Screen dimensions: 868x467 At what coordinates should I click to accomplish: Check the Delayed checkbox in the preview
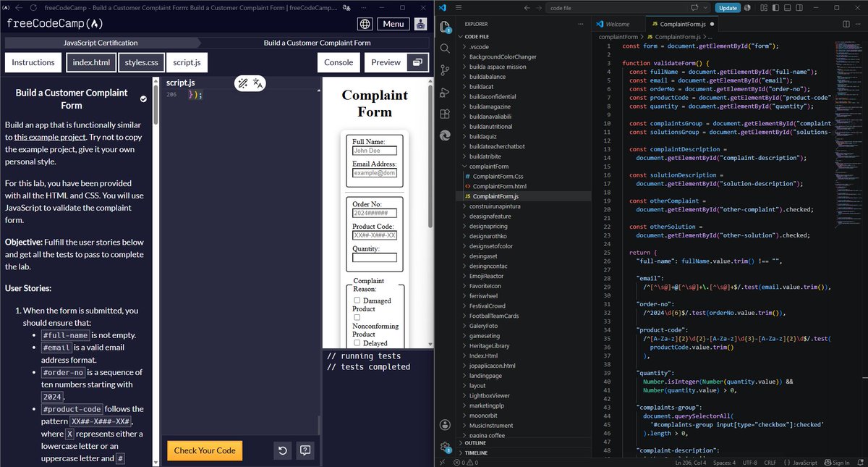[357, 343]
